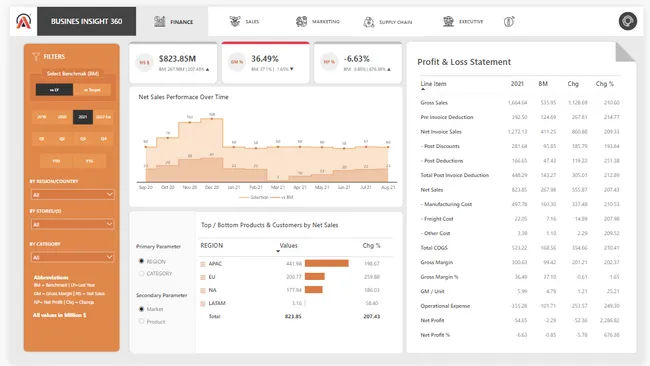Click the APAC net sales bar

click(x=327, y=263)
